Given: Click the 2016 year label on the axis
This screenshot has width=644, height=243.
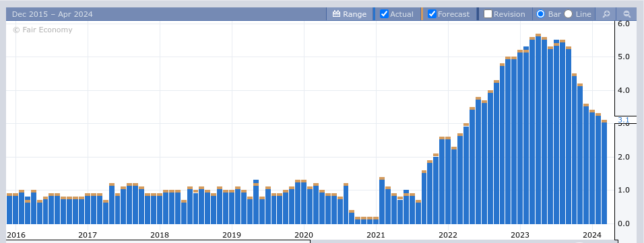Looking at the screenshot, I should click(x=15, y=235).
